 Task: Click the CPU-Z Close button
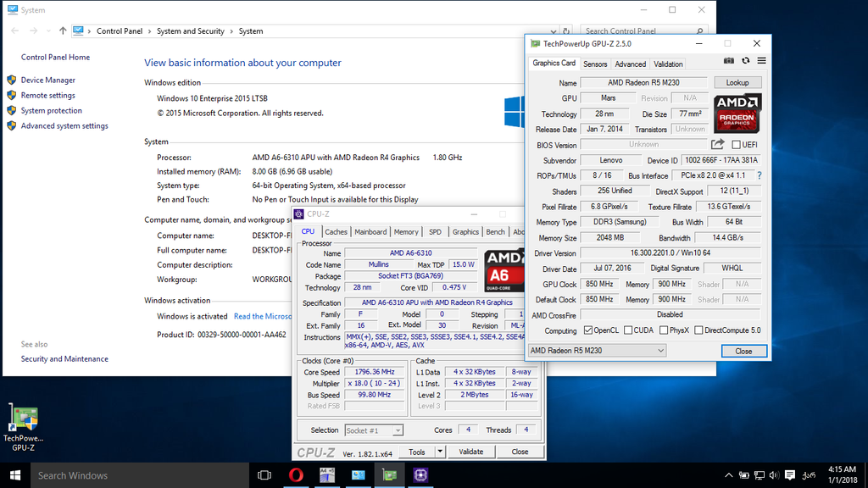[x=520, y=452]
